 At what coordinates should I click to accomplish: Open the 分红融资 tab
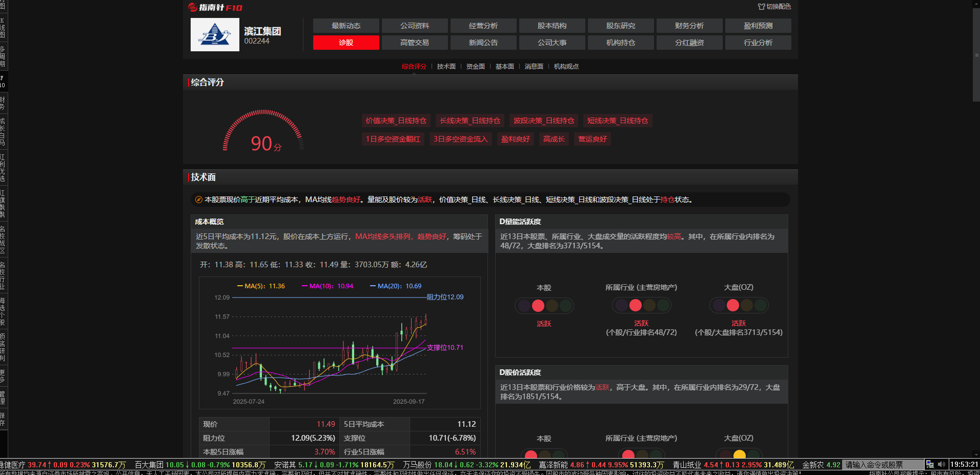click(689, 43)
